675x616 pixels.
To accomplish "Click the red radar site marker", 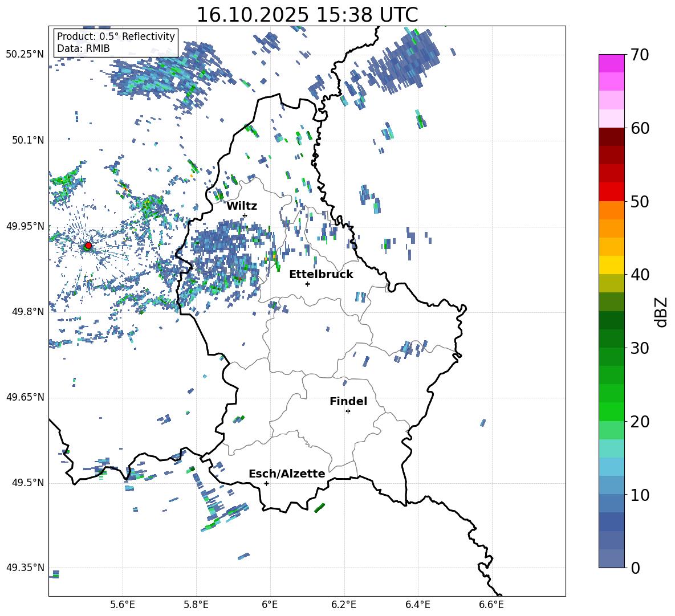I will click(88, 245).
